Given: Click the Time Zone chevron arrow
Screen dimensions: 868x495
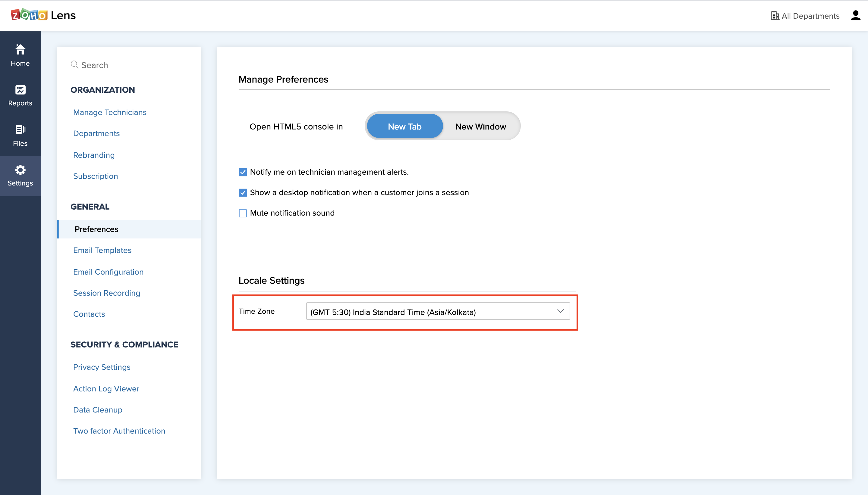Looking at the screenshot, I should (560, 311).
